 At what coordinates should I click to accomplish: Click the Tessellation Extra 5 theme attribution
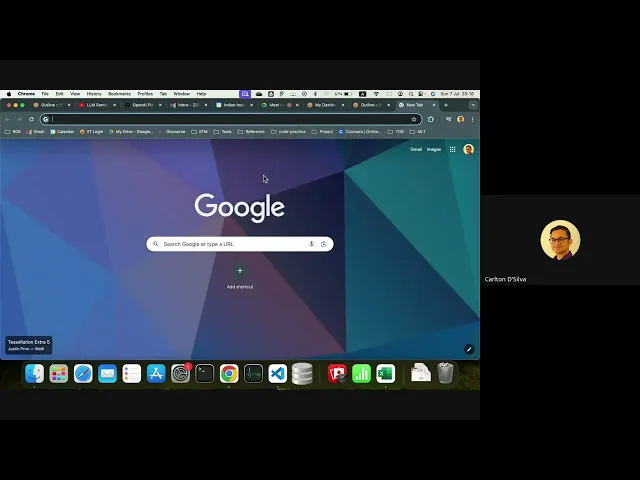29,345
